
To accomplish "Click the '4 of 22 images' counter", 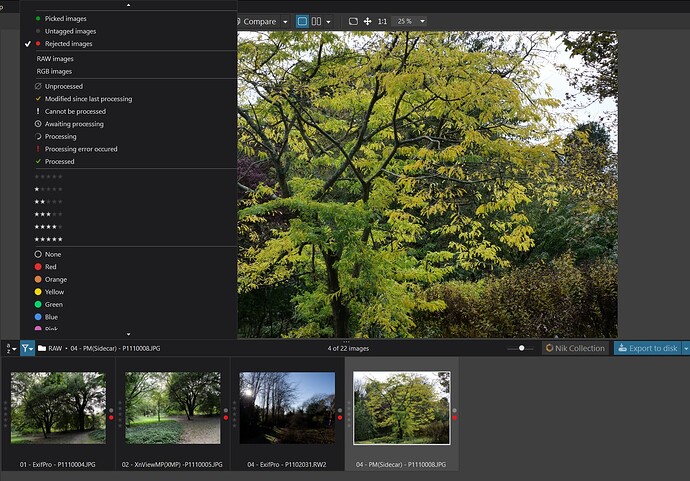I will [x=348, y=349].
